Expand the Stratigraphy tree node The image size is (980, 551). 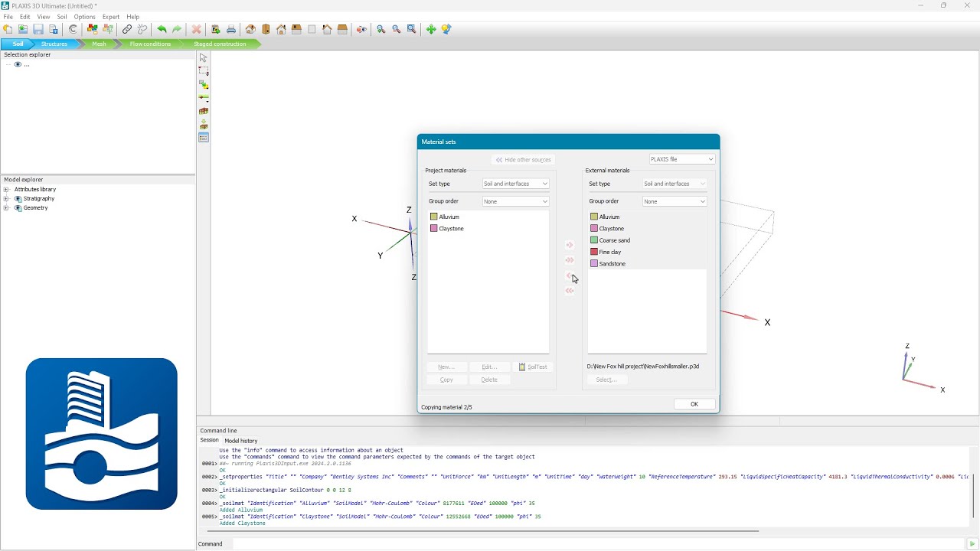point(6,199)
